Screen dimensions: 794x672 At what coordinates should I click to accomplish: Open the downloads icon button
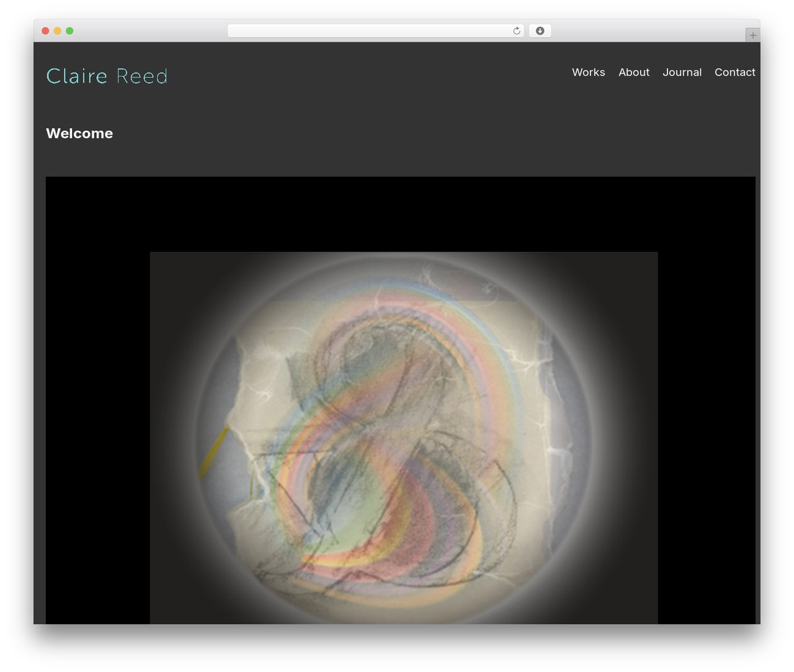tap(540, 31)
